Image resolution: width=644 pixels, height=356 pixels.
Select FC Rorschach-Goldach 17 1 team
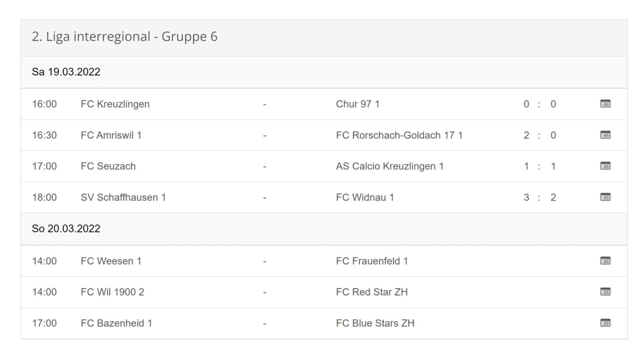tap(399, 135)
